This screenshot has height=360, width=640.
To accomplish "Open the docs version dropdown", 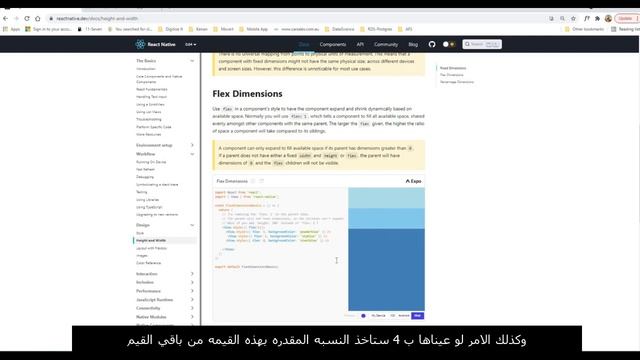I will (191, 44).
